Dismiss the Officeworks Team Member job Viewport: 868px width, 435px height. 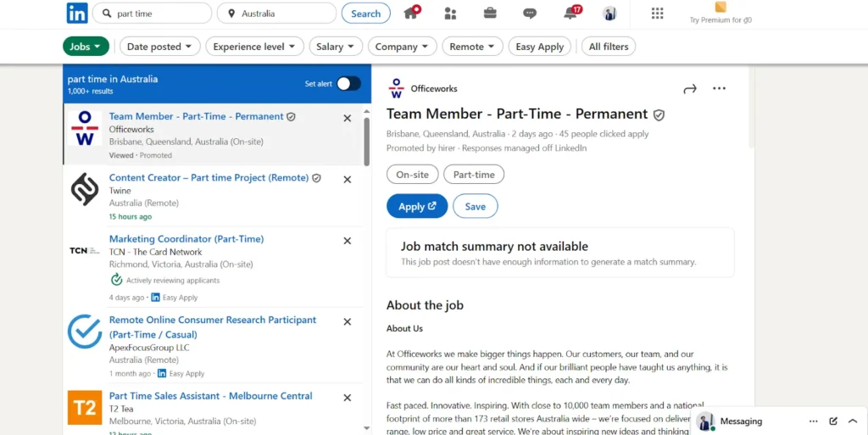pos(347,118)
